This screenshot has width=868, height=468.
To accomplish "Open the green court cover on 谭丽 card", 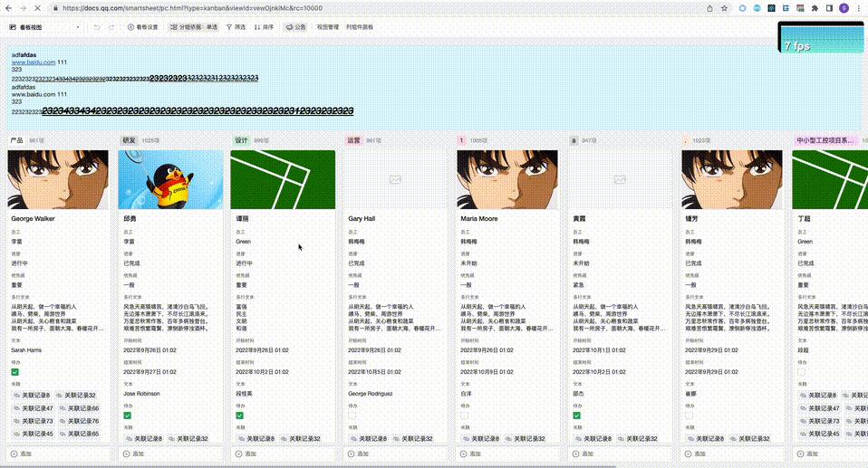I will tap(283, 180).
